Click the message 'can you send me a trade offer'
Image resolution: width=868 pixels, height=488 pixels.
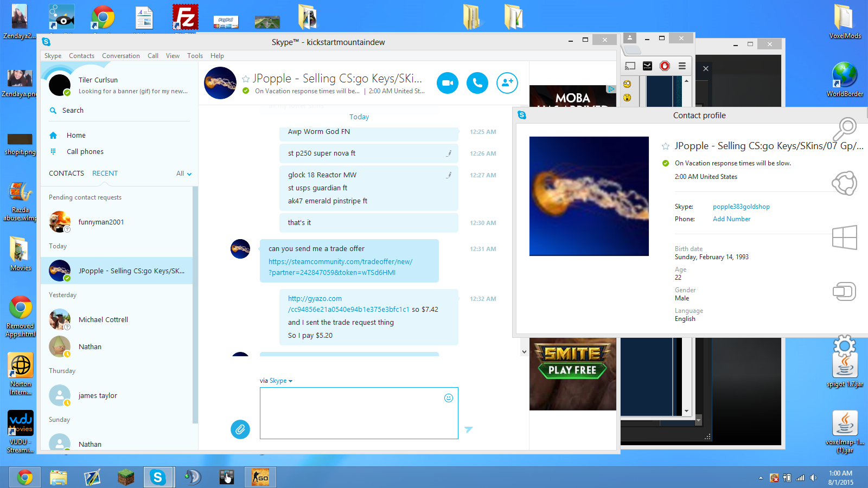316,249
